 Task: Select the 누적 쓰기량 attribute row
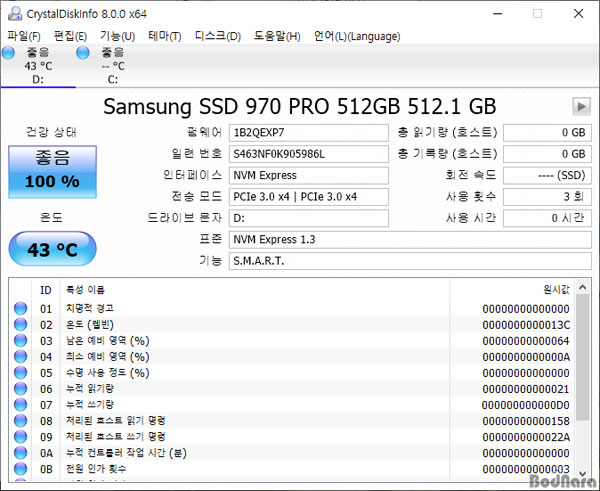[x=292, y=405]
